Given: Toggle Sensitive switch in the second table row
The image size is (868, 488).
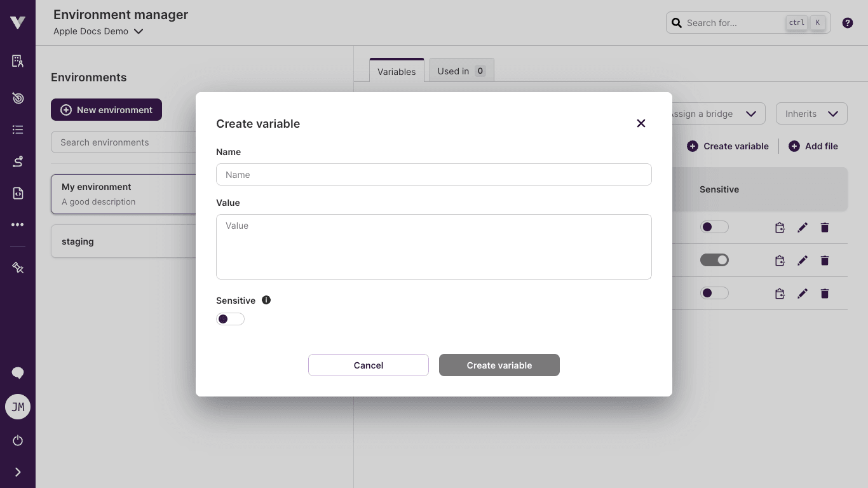Looking at the screenshot, I should (714, 260).
